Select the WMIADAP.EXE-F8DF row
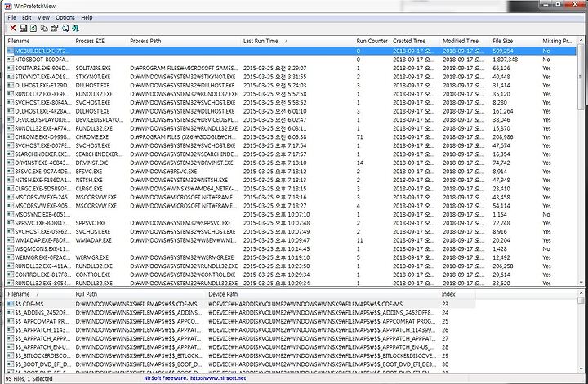Image resolution: width=588 pixels, height=384 pixels. [291, 240]
